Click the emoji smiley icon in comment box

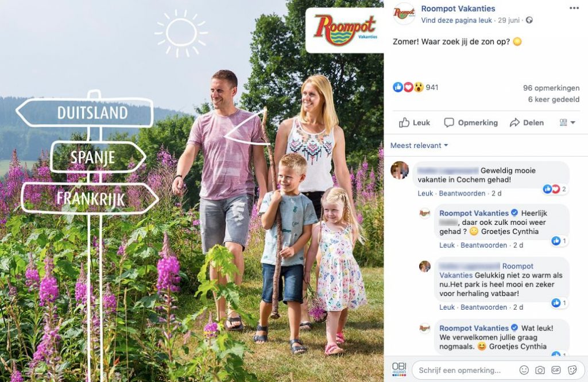(524, 370)
